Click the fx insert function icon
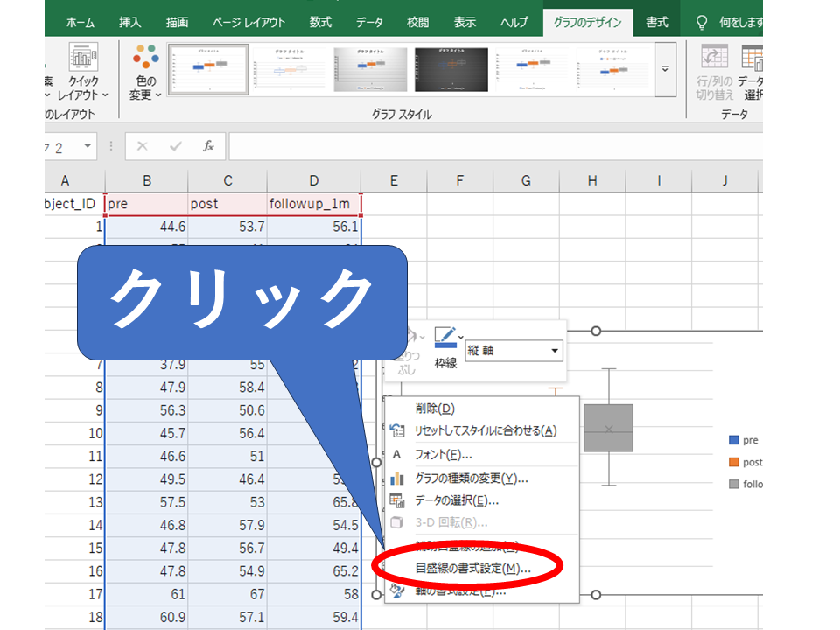 [x=208, y=146]
